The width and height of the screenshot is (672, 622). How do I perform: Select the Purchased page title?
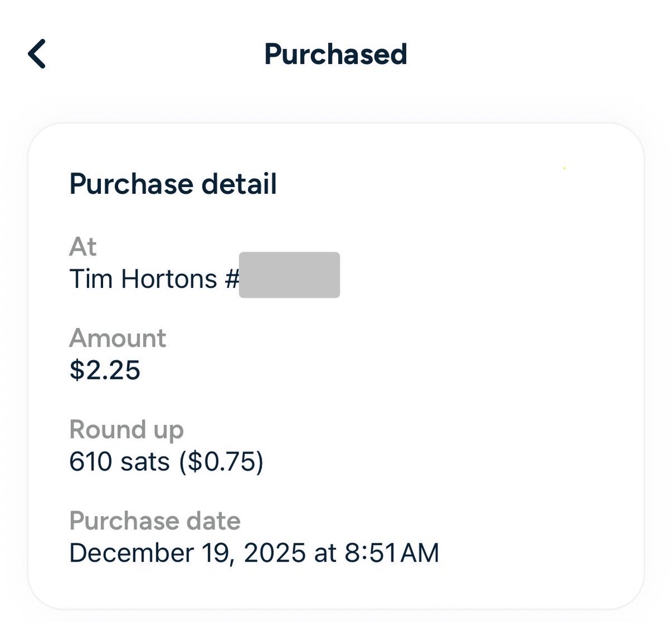tap(335, 54)
